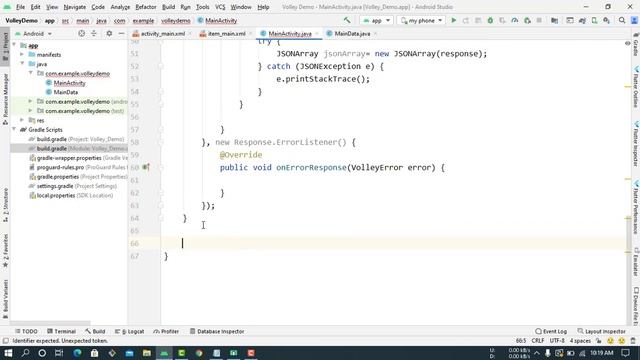Open the Database Inspector tool window
The height and width of the screenshot is (360, 640).
(217, 331)
